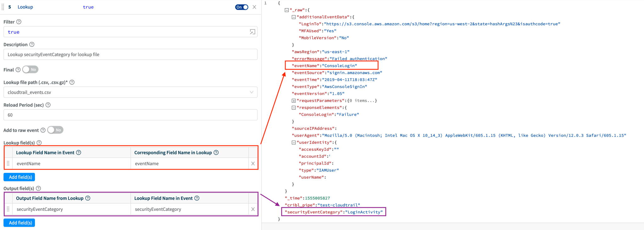The image size is (644, 230).
Task: Turn off the Lookup function On toggle
Action: point(241,7)
